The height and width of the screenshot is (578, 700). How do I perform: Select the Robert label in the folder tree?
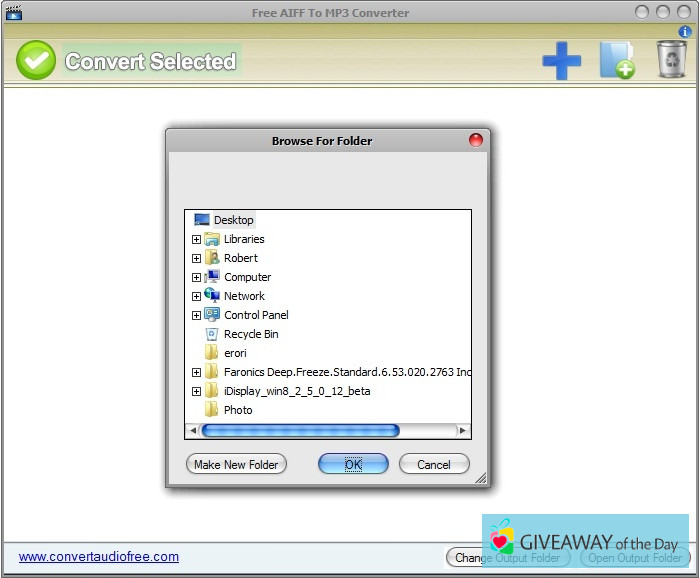(x=241, y=258)
